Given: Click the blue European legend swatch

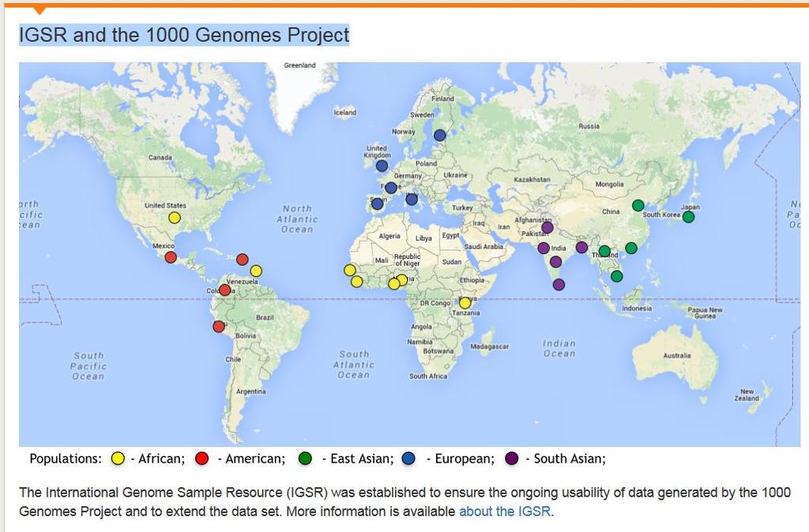Looking at the screenshot, I should pos(408,459).
